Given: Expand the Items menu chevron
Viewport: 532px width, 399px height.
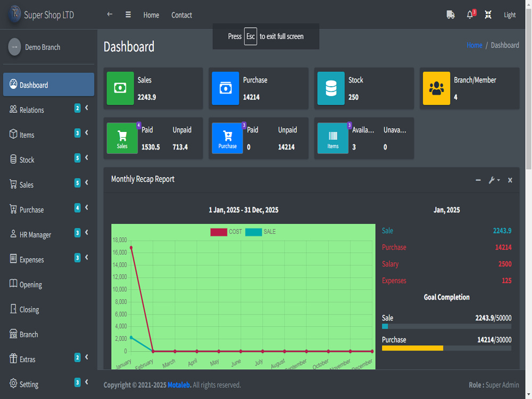Looking at the screenshot, I should coord(87,132).
